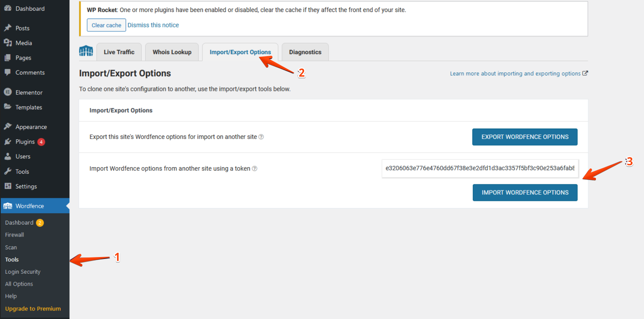
Task: Focus the import token input field
Action: click(x=480, y=168)
